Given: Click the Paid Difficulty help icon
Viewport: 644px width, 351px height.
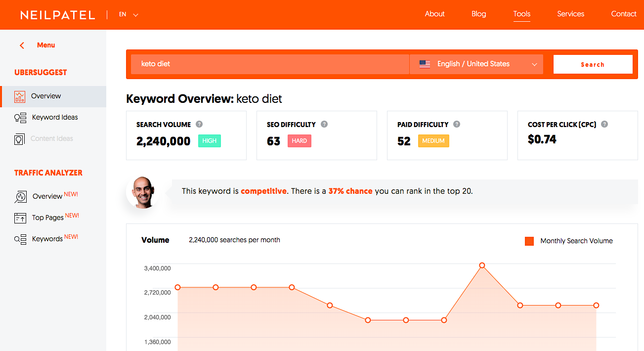Looking at the screenshot, I should [457, 124].
